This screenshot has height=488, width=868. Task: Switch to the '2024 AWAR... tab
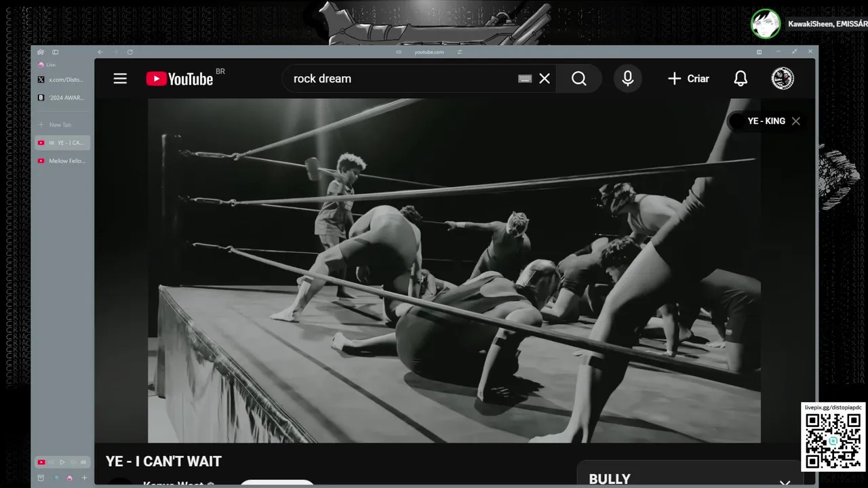coord(62,98)
